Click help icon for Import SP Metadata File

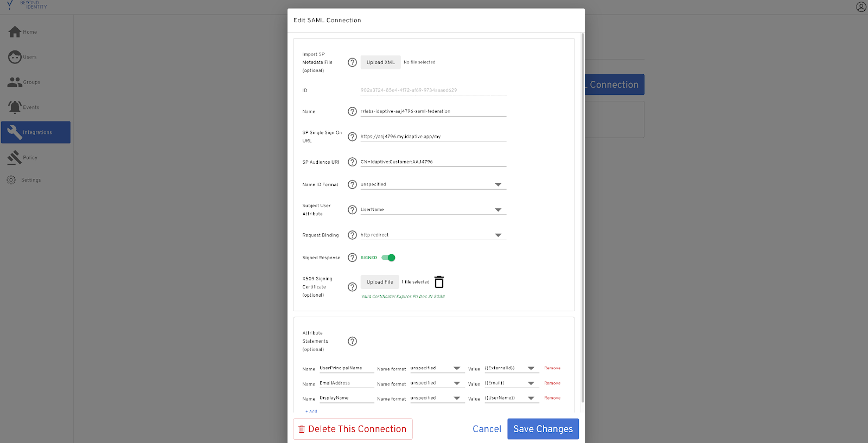352,62
